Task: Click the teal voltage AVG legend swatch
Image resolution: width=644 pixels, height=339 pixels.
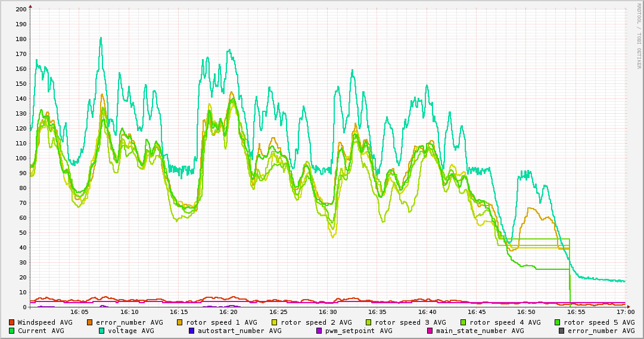Action: (x=102, y=331)
